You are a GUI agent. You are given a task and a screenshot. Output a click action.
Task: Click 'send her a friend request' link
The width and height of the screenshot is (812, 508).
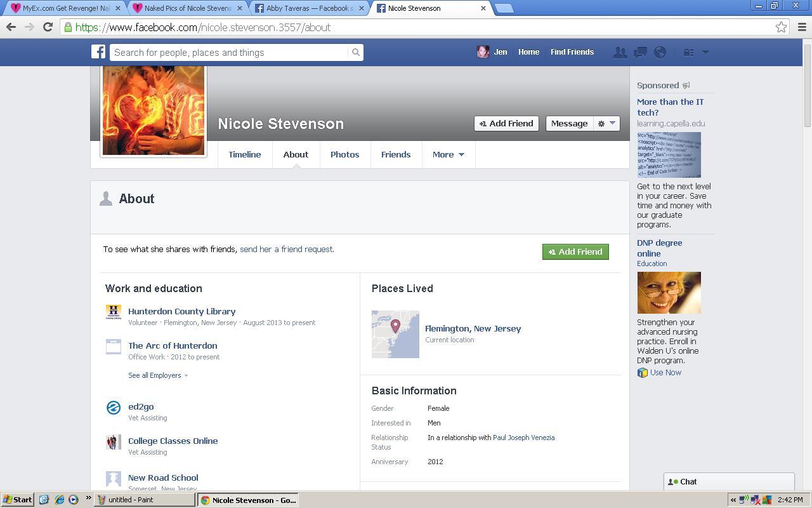[287, 249]
